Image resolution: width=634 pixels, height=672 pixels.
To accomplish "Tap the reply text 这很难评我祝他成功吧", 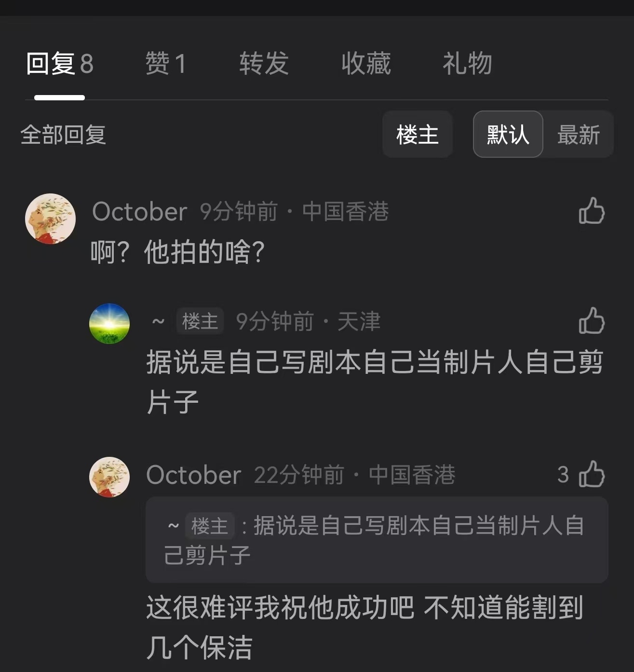I will pyautogui.click(x=280, y=607).
